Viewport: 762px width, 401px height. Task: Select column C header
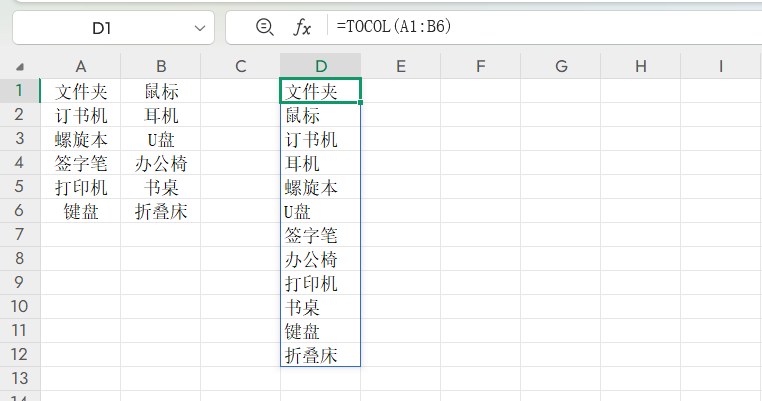pyautogui.click(x=241, y=66)
